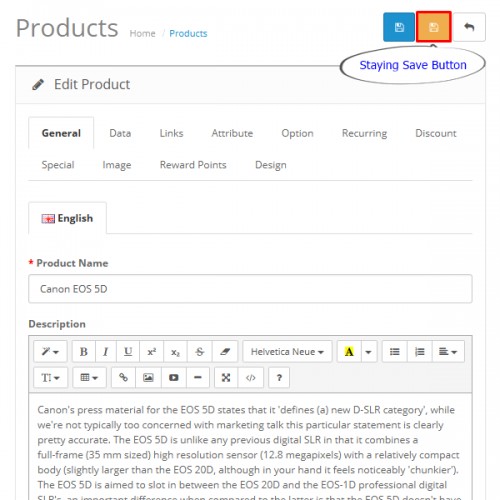Image resolution: width=500 pixels, height=500 pixels.
Task: Open the Special tab
Action: click(58, 165)
